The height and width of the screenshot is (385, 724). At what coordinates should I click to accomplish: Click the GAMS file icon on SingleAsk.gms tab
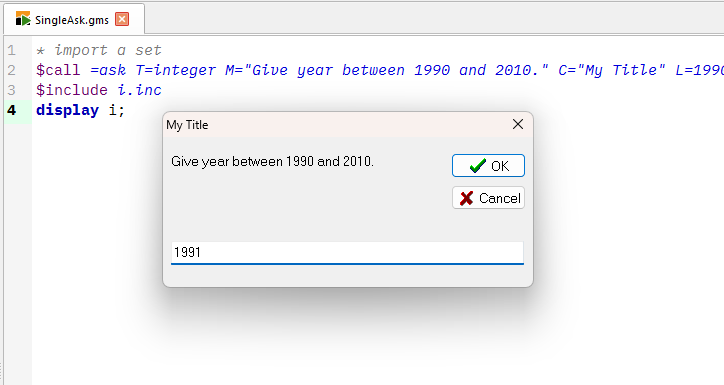[x=23, y=19]
